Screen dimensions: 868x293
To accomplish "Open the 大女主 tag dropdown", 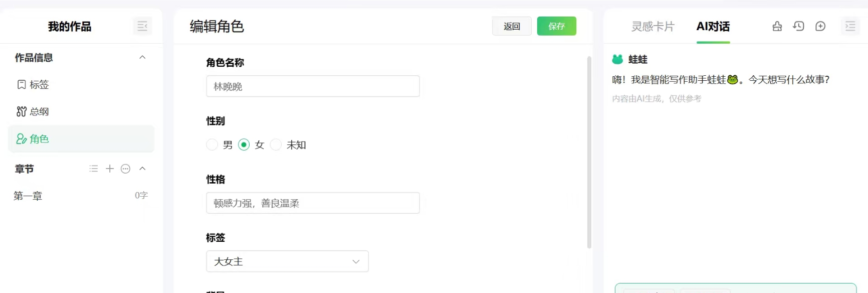I will pyautogui.click(x=287, y=261).
